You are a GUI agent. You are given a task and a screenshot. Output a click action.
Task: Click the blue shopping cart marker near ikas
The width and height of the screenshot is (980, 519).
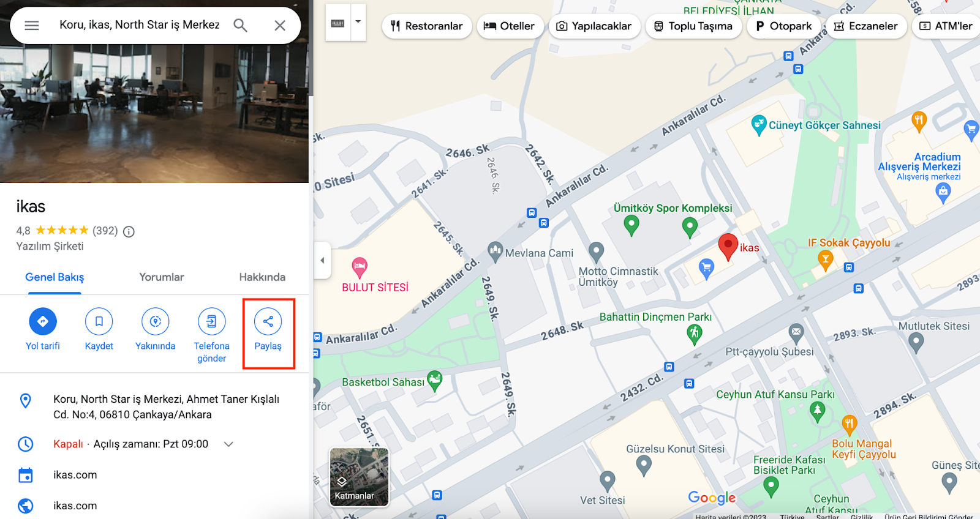706,268
